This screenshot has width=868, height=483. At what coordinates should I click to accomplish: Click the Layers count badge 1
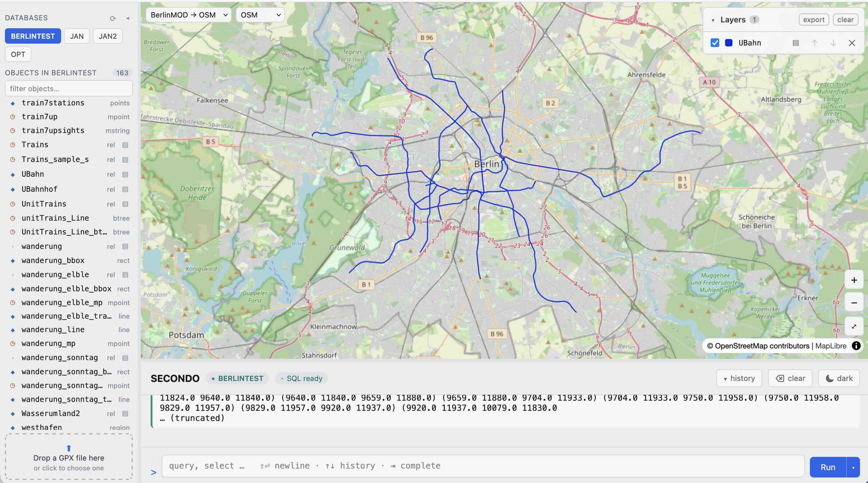click(x=755, y=20)
